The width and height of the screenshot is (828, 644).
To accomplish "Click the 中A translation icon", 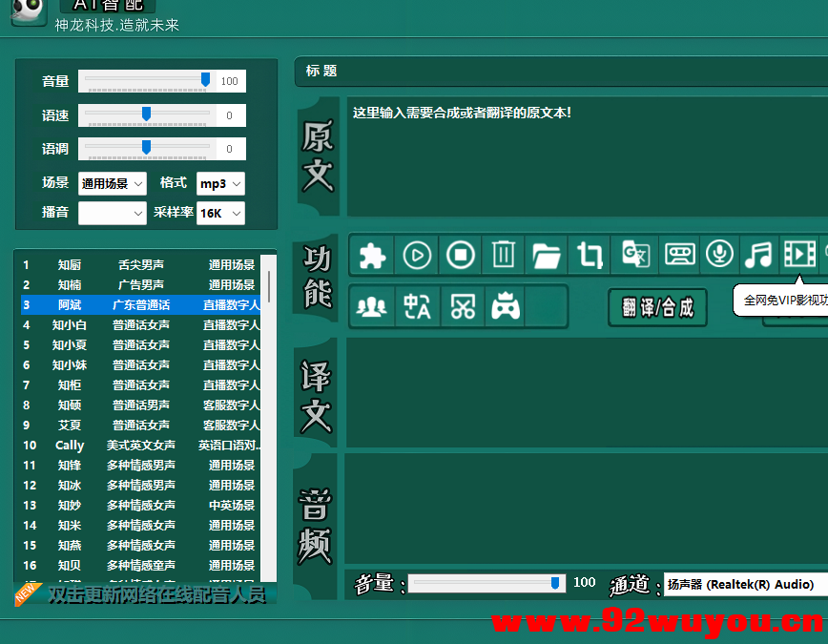I will [415, 305].
